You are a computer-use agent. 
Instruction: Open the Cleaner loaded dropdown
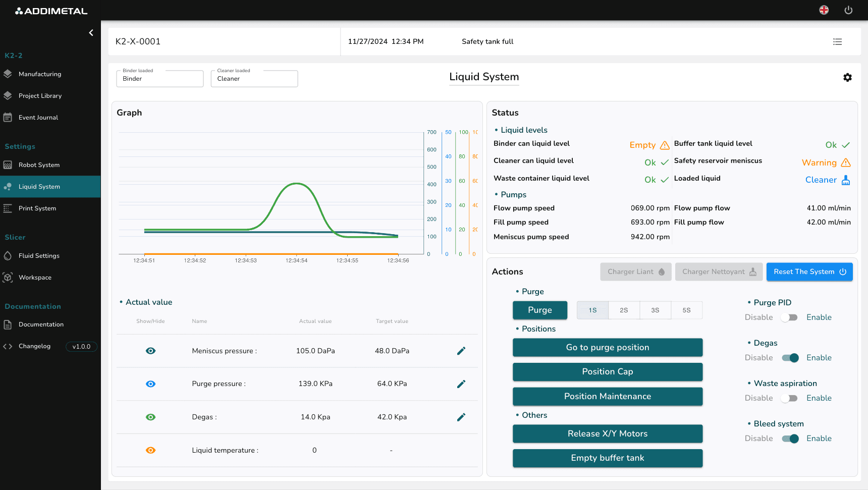[254, 78]
